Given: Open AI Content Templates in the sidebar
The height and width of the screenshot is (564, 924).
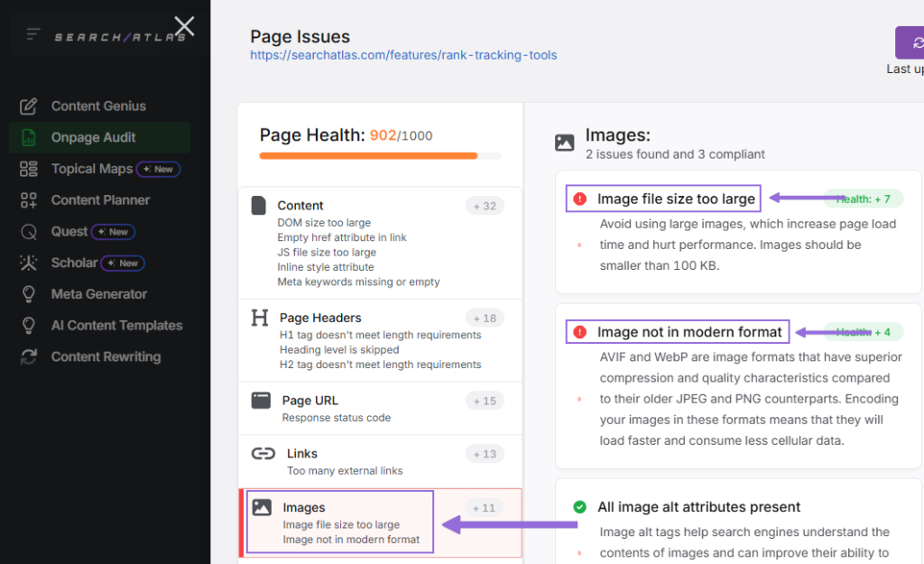Looking at the screenshot, I should click(116, 326).
